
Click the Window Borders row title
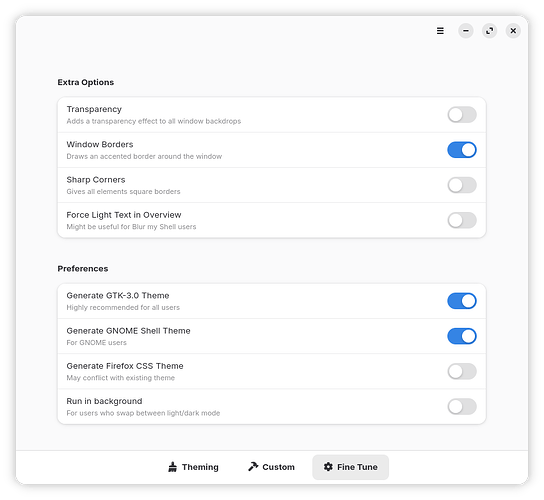pyautogui.click(x=100, y=144)
